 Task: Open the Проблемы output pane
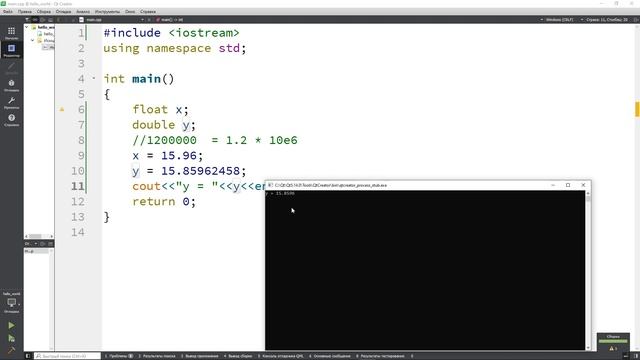coord(119,356)
